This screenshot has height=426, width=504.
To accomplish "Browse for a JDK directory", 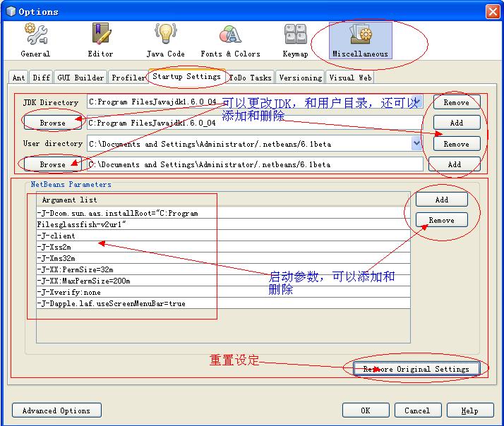I will coord(53,123).
